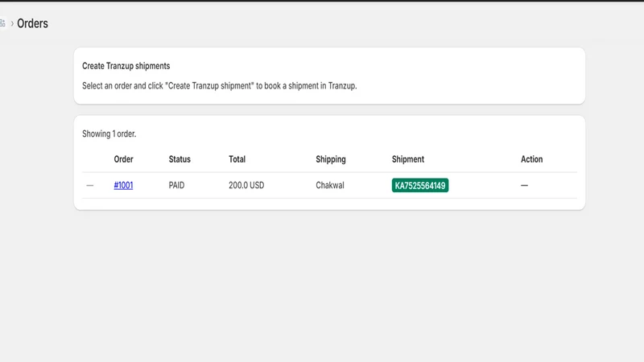Click the Shipping column header
This screenshot has height=362, width=644.
331,159
